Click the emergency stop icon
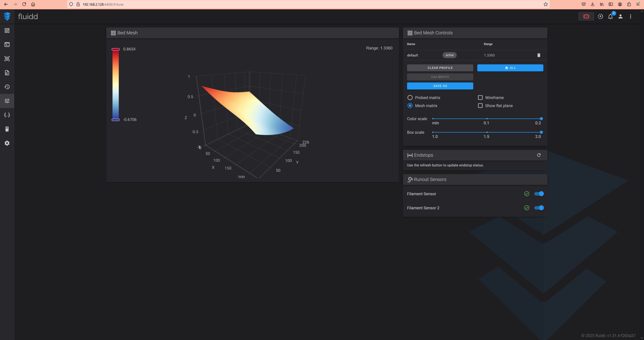This screenshot has height=340, width=644. point(586,17)
